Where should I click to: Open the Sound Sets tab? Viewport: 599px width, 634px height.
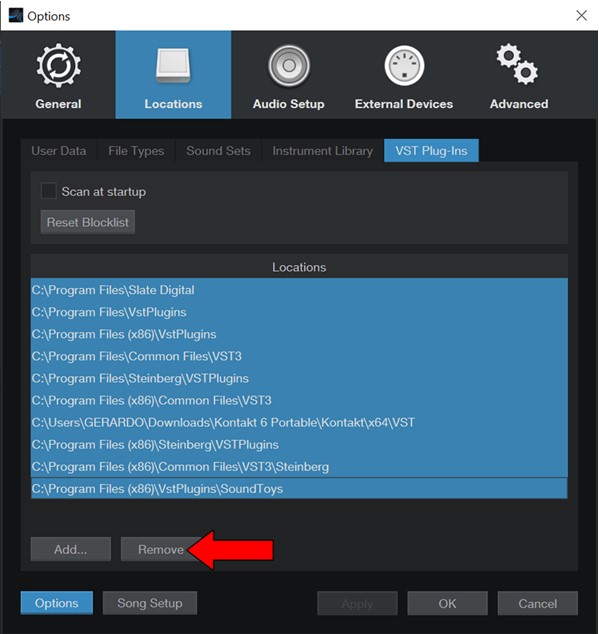pyautogui.click(x=218, y=151)
